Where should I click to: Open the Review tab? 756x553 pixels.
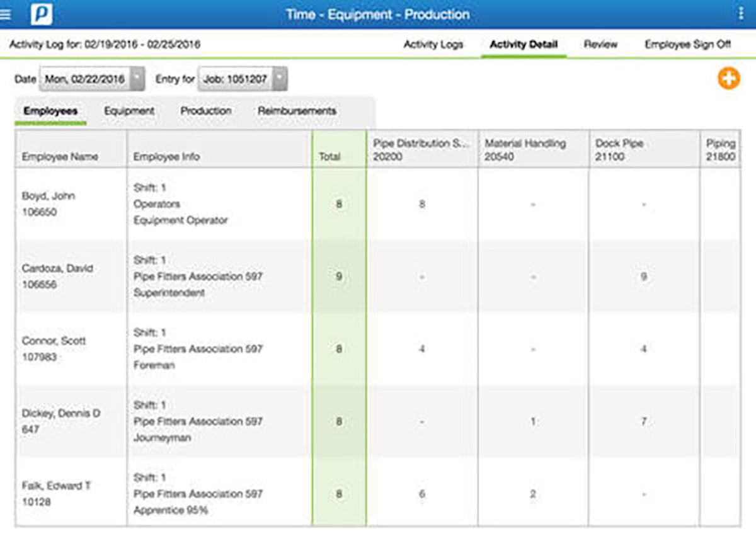pyautogui.click(x=600, y=45)
